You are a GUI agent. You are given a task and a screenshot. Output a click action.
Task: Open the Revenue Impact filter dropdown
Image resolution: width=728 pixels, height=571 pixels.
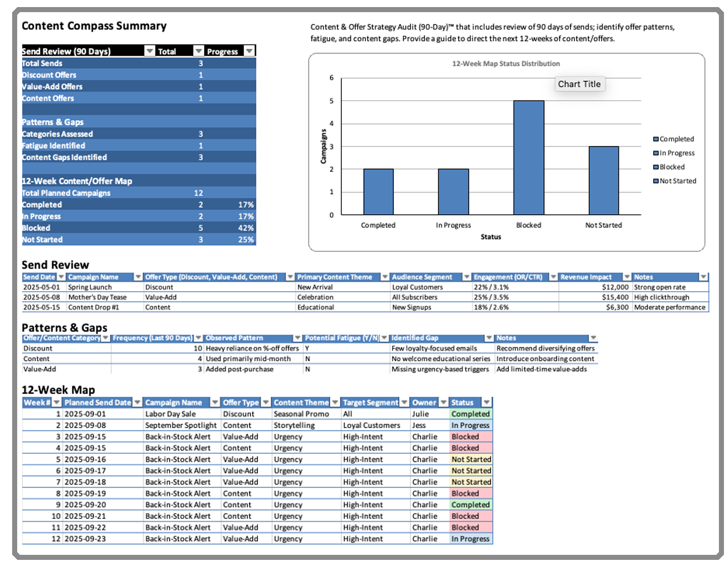[x=627, y=277]
